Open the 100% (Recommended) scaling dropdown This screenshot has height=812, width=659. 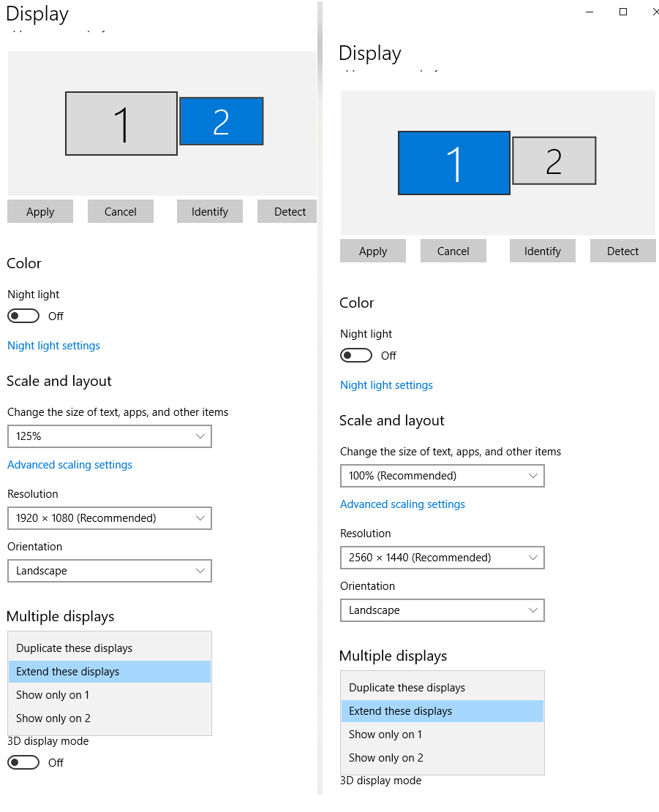442,475
